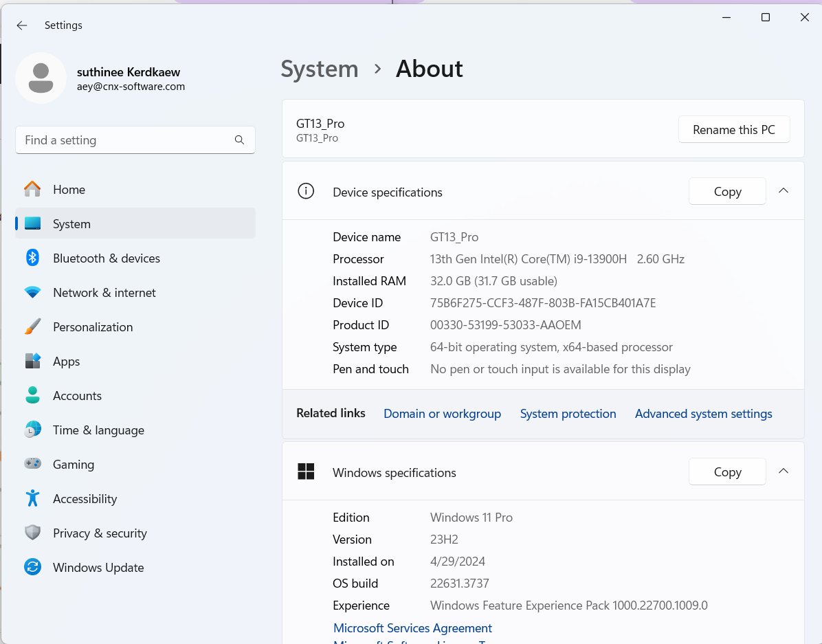This screenshot has width=822, height=644.
Task: Open Domain or workgroup link
Action: 443,414
